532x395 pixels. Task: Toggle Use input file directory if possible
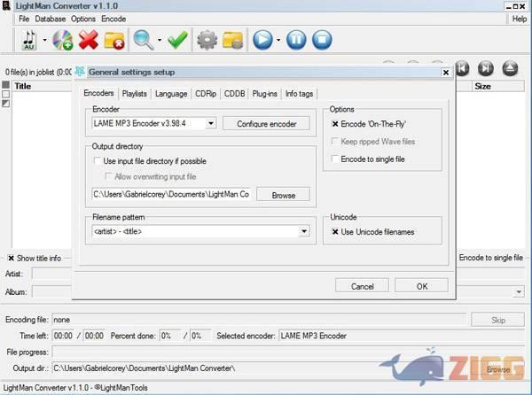click(x=98, y=161)
